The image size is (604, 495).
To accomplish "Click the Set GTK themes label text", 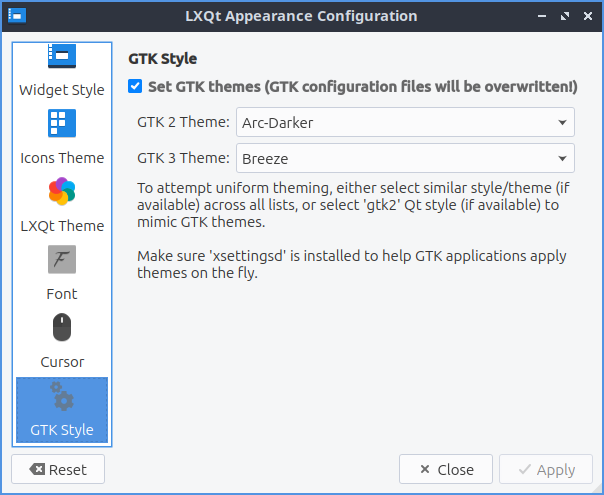I will (362, 87).
